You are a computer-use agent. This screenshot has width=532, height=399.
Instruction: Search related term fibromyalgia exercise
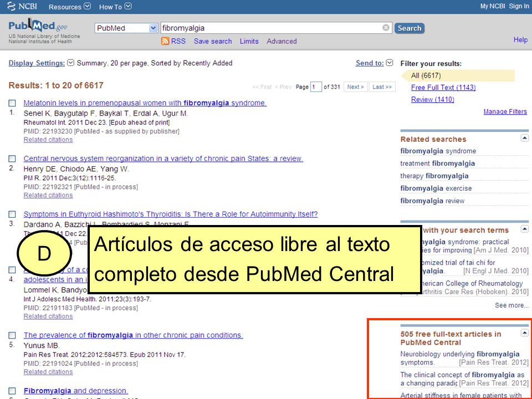436,188
